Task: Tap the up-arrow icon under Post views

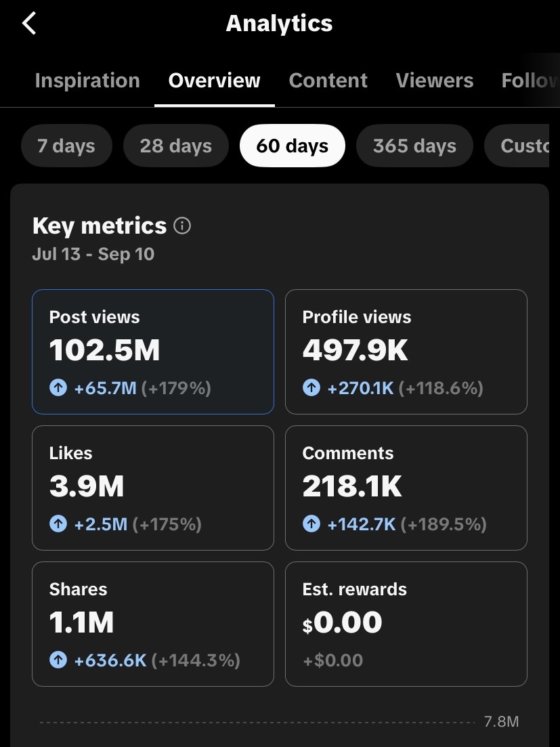Action: click(58, 388)
